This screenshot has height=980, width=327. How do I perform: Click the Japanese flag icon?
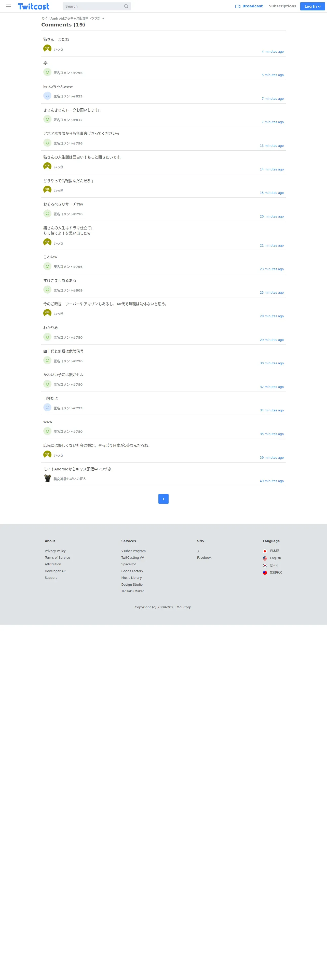pos(265,551)
